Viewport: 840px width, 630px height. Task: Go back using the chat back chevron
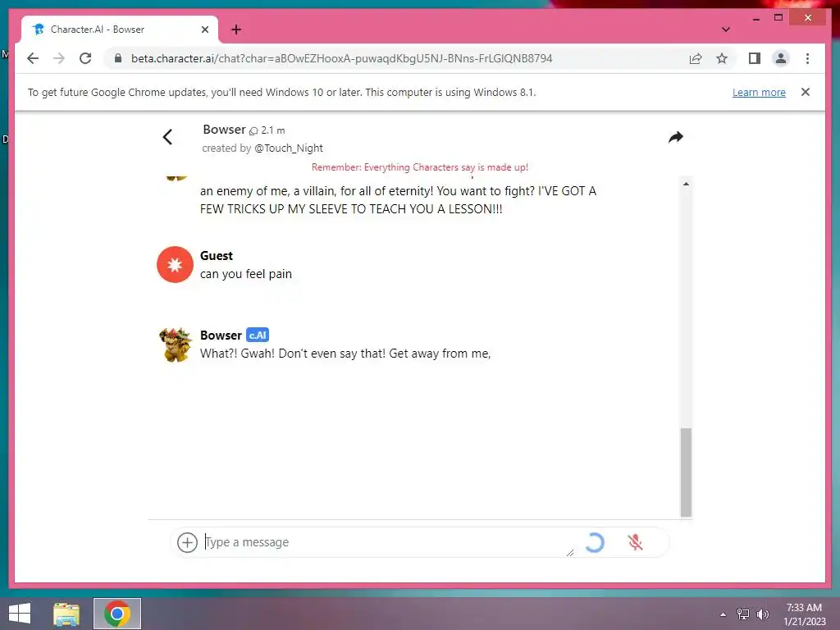[x=167, y=137]
